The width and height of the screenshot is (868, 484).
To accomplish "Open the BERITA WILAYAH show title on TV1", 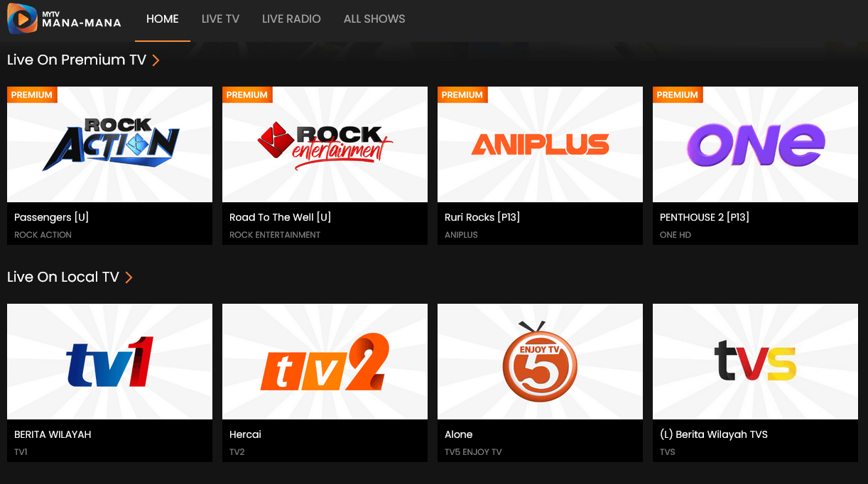I will click(53, 434).
